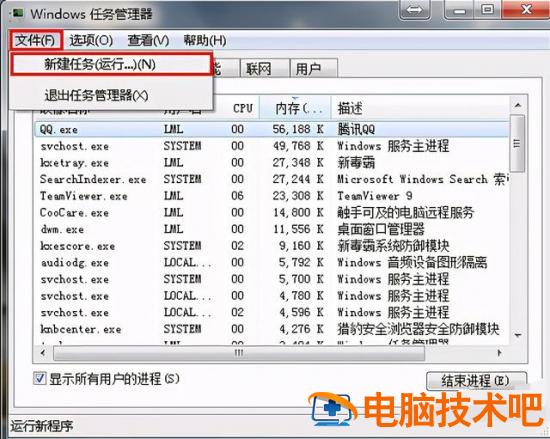Viewport: 550px width, 439px height.
Task: Click the 新毒霸 description cell
Action: pos(356,163)
